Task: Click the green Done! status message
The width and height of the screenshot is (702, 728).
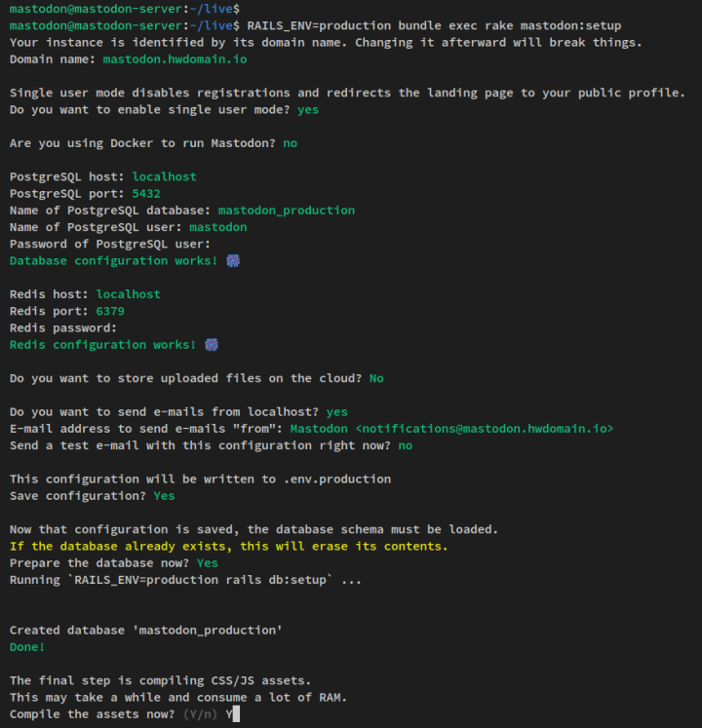Action: [x=27, y=647]
